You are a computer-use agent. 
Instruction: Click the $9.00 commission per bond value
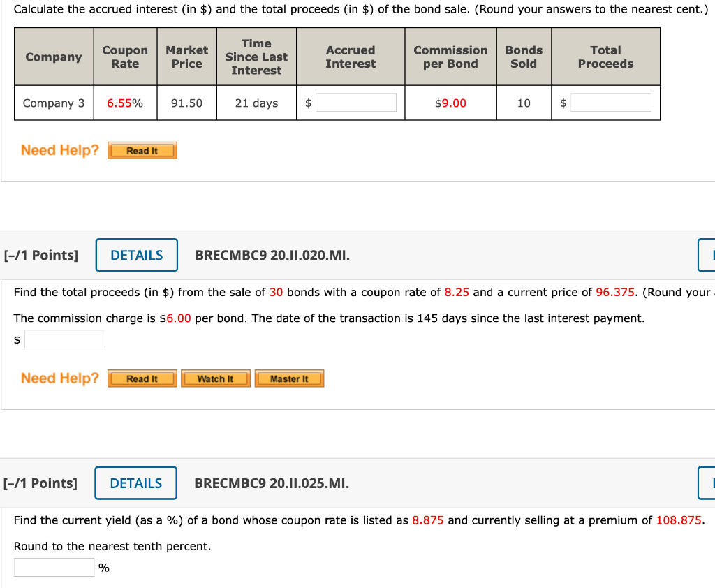coord(450,102)
